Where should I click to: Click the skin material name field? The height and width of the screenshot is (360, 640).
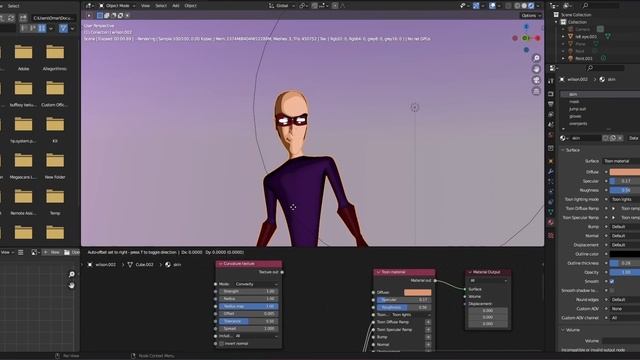586,138
